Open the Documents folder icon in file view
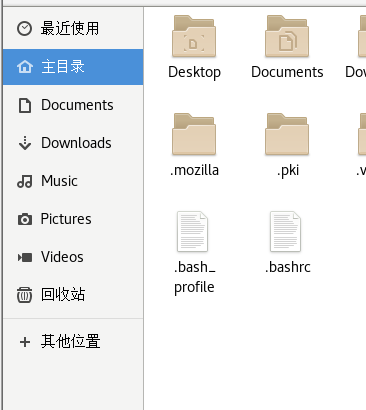The width and height of the screenshot is (366, 410). (287, 36)
